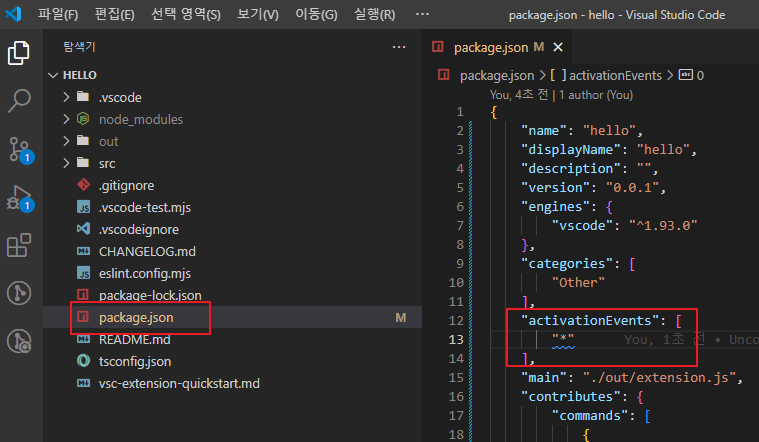Open the 실행(R) menu
Image resolution: width=759 pixels, height=442 pixels.
click(x=375, y=15)
